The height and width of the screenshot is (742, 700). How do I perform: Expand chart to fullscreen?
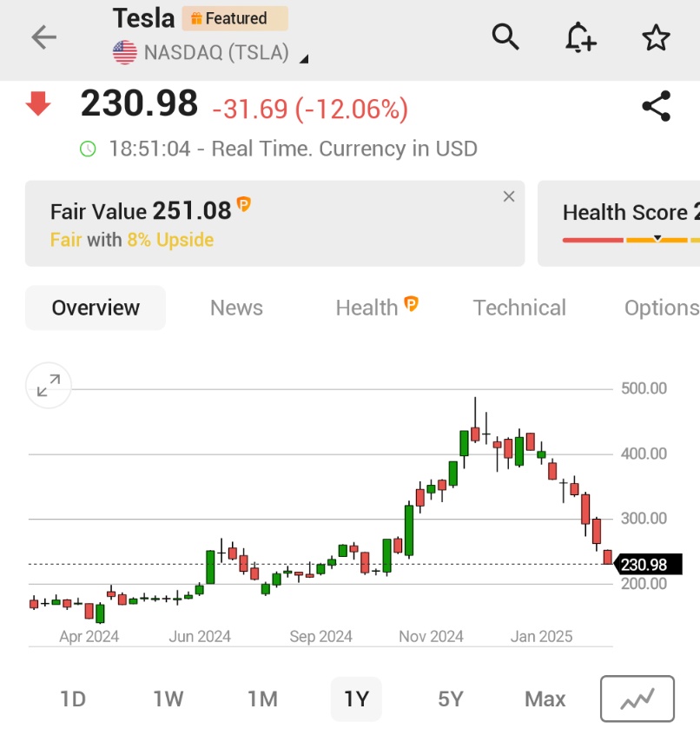point(49,385)
